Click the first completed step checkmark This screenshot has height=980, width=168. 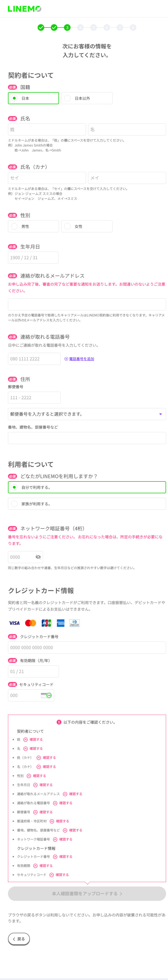click(41, 27)
